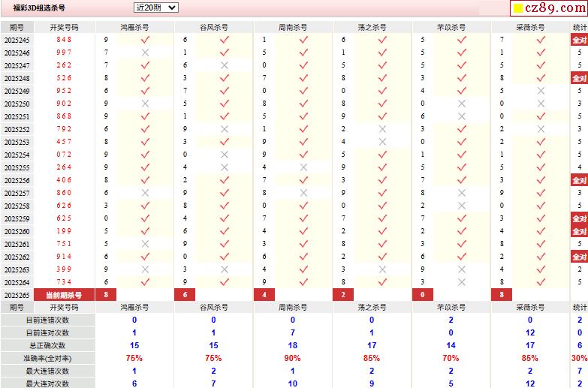Click draw number 848 in row 2025245
Screen dimensions: 588x388
pos(64,40)
